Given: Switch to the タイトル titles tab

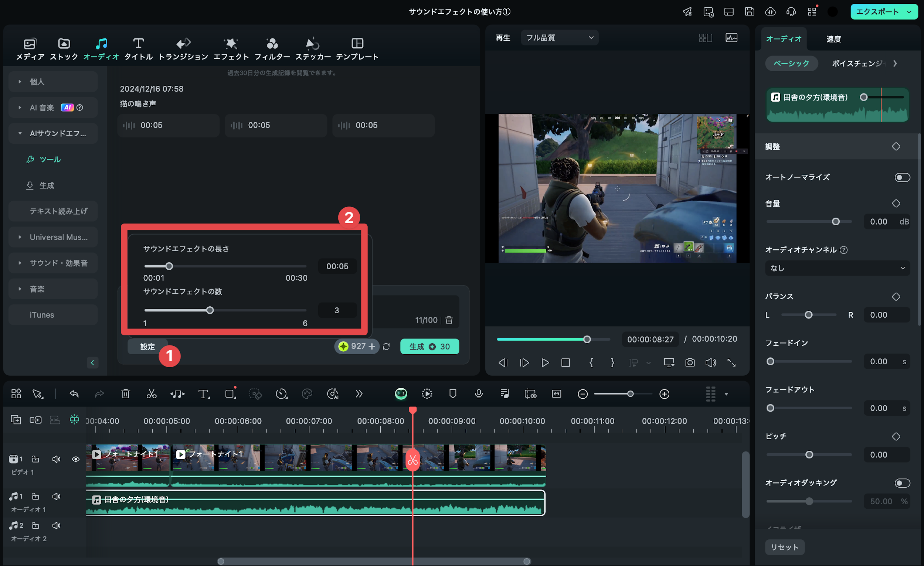Looking at the screenshot, I should [x=138, y=49].
